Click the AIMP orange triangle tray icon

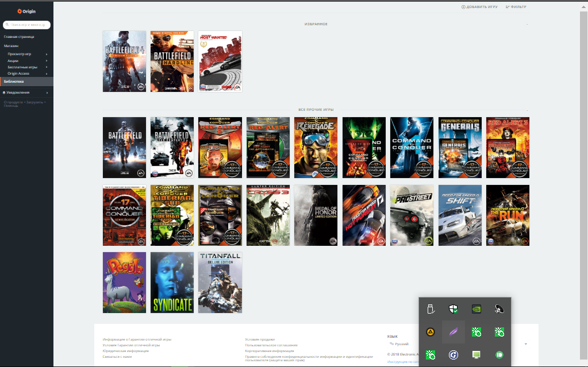point(430,332)
